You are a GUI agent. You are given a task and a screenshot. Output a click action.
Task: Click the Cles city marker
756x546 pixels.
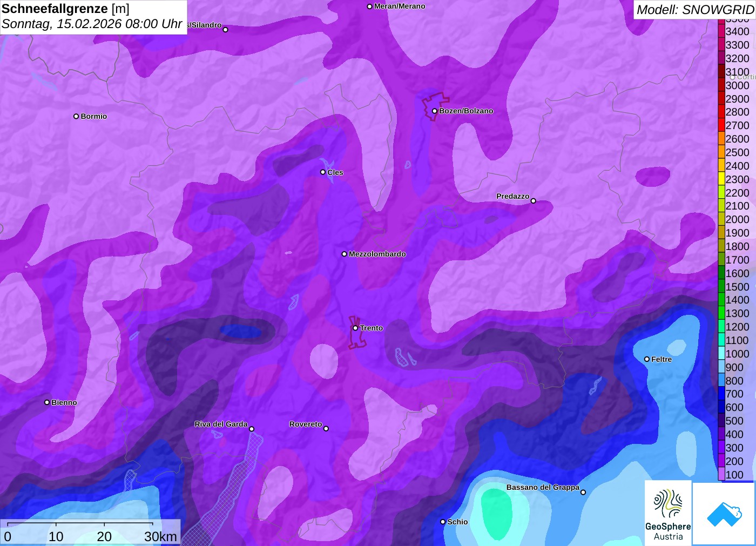click(323, 172)
